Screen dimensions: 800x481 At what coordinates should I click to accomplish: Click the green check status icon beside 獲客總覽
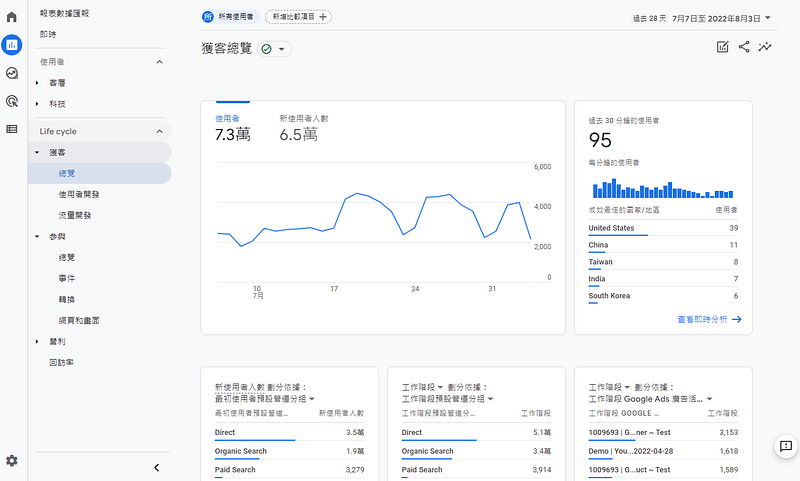pos(266,49)
